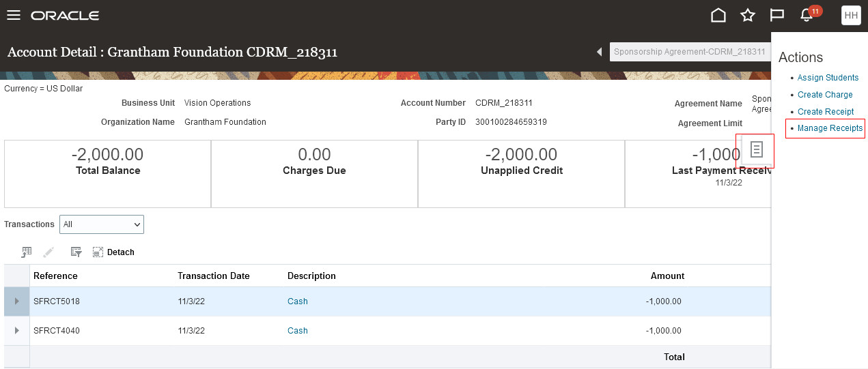Open Manage Receipts action

[x=830, y=128]
